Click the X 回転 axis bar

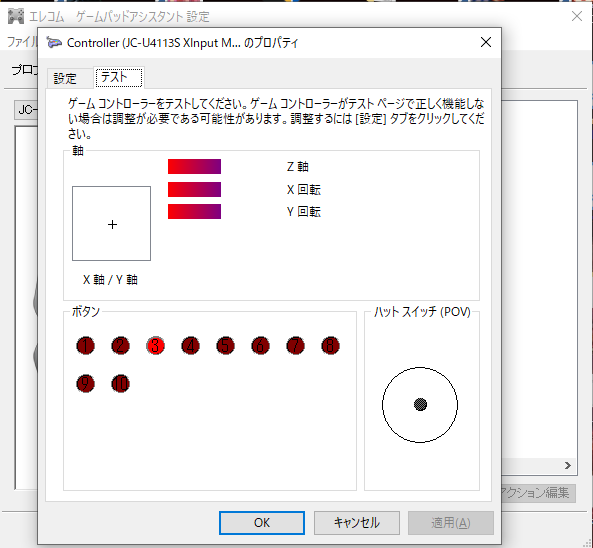[x=194, y=189]
